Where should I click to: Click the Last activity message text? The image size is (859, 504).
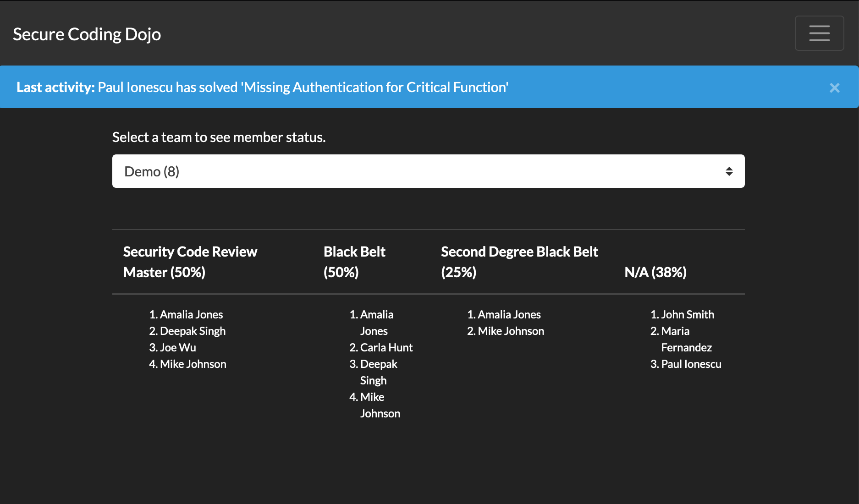(303, 88)
